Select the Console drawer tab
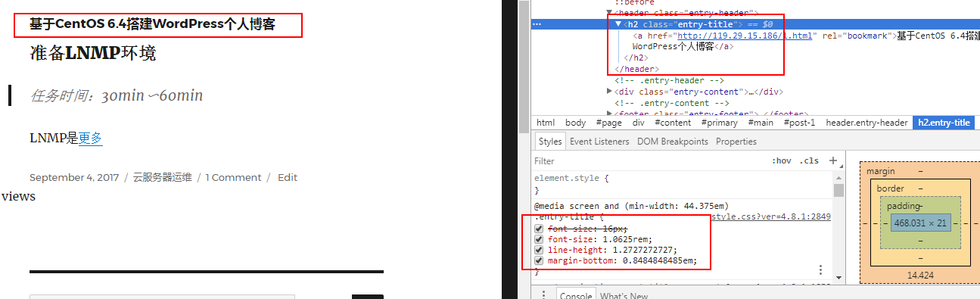980x299 pixels. (575, 296)
